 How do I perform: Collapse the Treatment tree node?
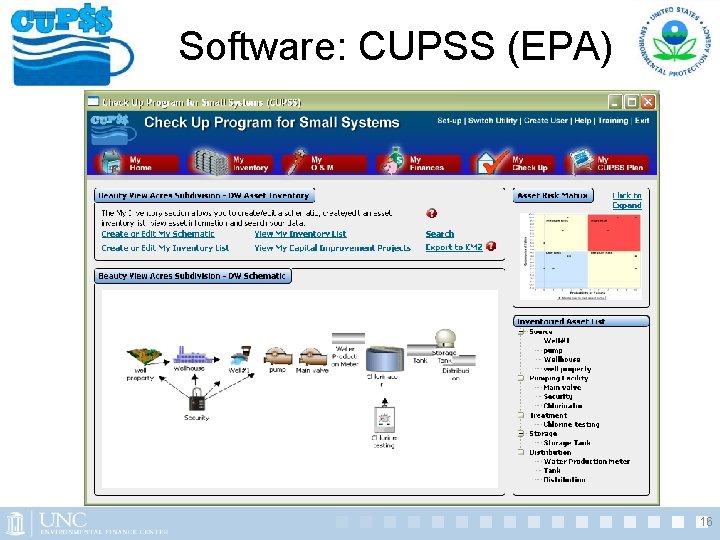tap(521, 415)
